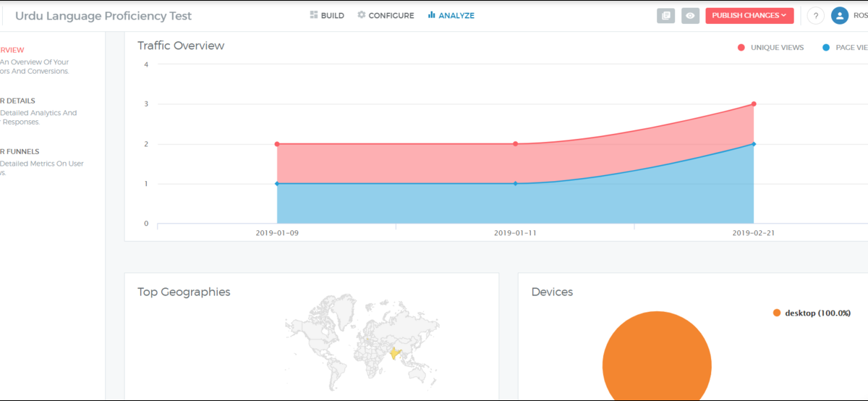Click the Analyze bar chart icon
The height and width of the screenshot is (401, 868).
pyautogui.click(x=432, y=15)
